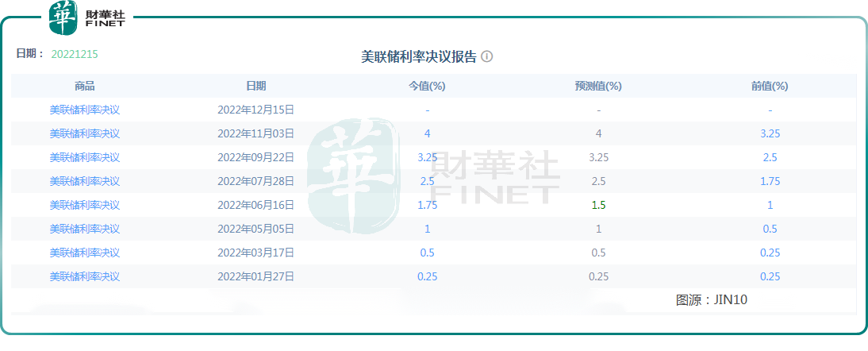Click 前值 2.5 in the 09月22日 row

[770, 157]
